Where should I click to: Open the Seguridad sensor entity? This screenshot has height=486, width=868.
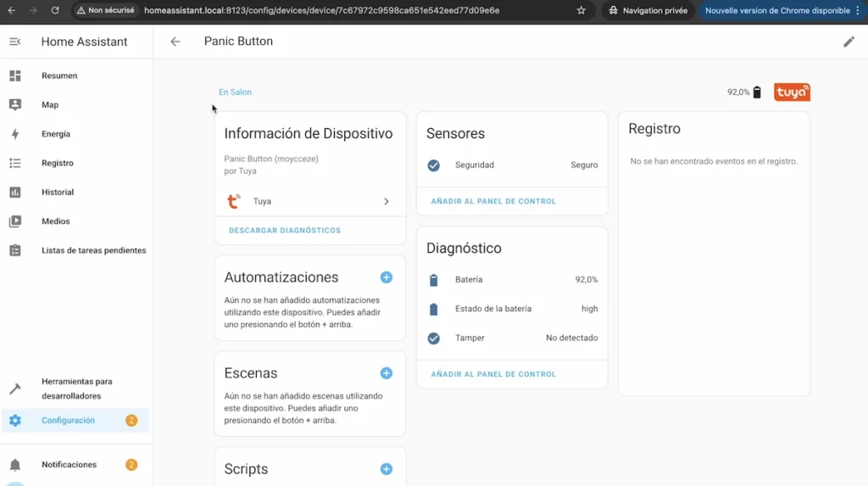tap(512, 165)
